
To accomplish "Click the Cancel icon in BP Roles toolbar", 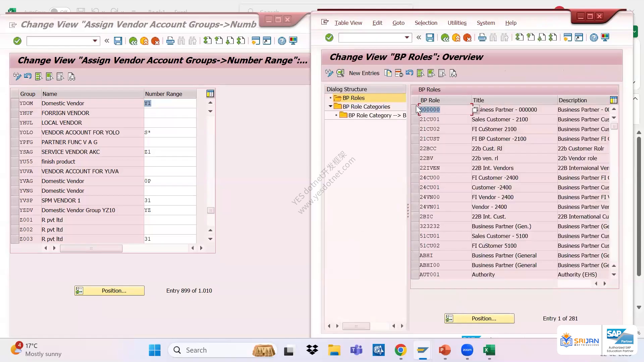I will [467, 38].
